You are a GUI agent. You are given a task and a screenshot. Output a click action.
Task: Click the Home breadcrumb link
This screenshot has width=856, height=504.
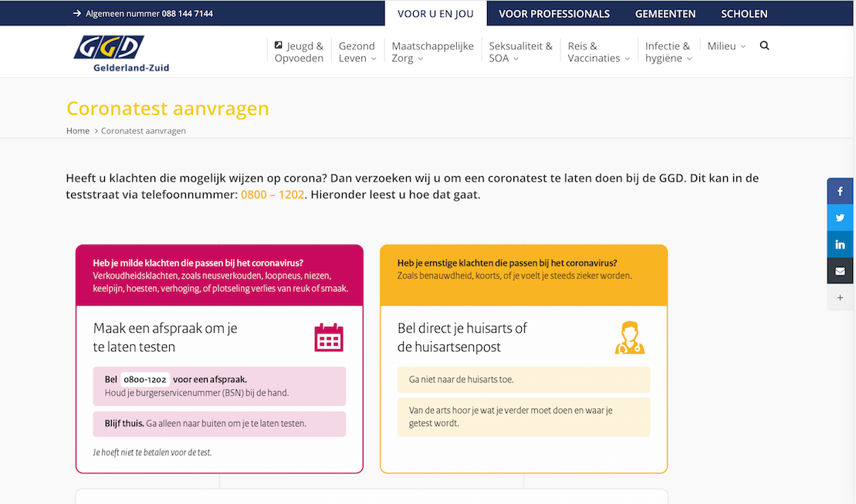pos(78,130)
